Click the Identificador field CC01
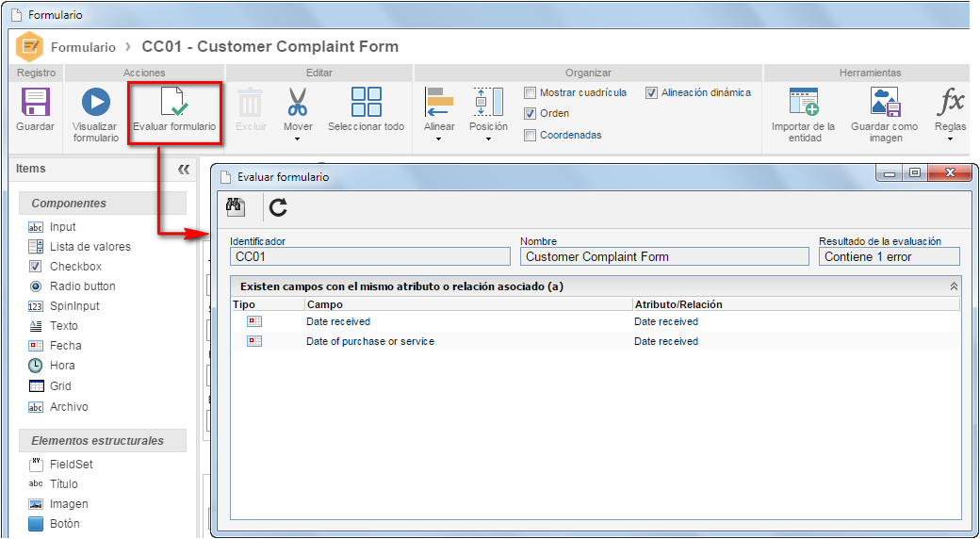980x539 pixels. (370, 256)
